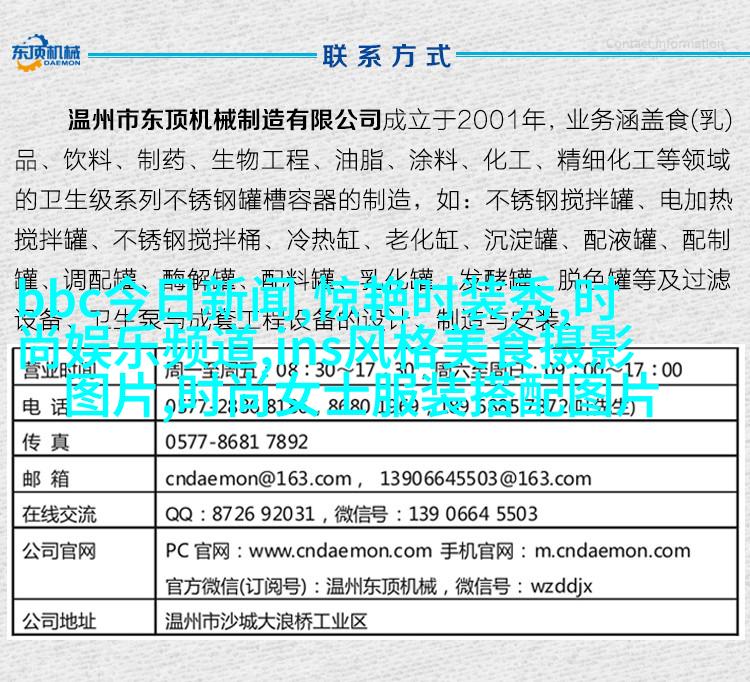Click the 联系方式 section heading

point(385,56)
